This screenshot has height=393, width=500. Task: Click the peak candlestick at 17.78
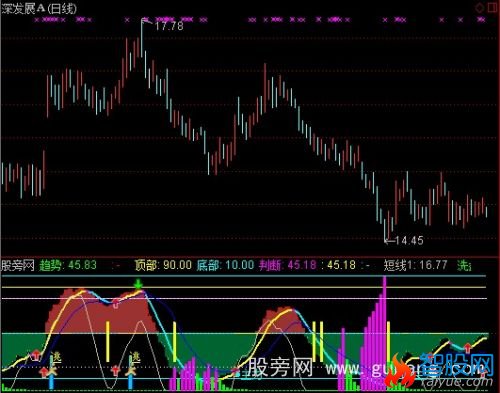point(141,37)
